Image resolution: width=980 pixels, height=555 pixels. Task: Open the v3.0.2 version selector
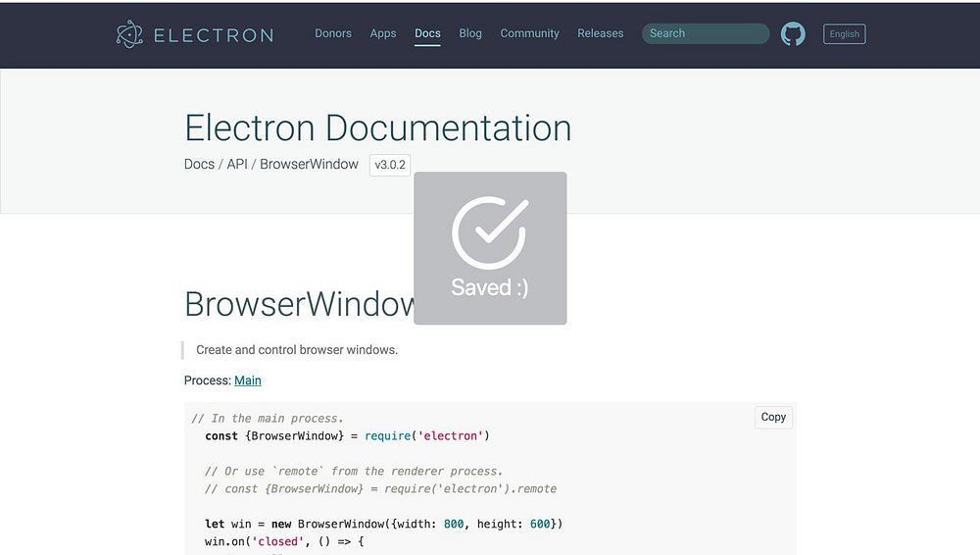click(x=390, y=165)
